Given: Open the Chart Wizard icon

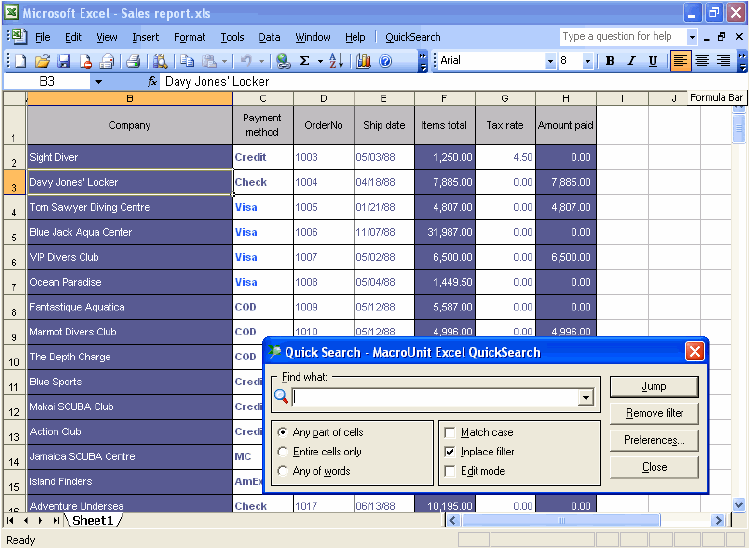Looking at the screenshot, I should pyautogui.click(x=364, y=61).
